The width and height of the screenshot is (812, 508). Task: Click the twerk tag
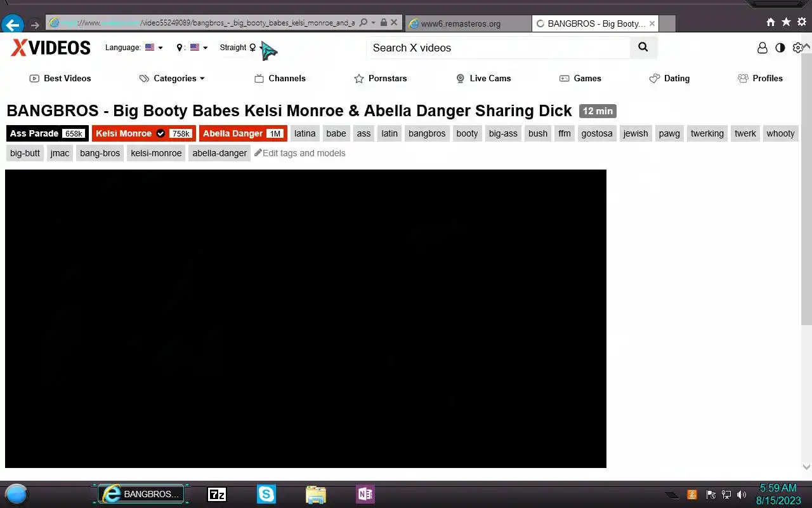[745, 133]
